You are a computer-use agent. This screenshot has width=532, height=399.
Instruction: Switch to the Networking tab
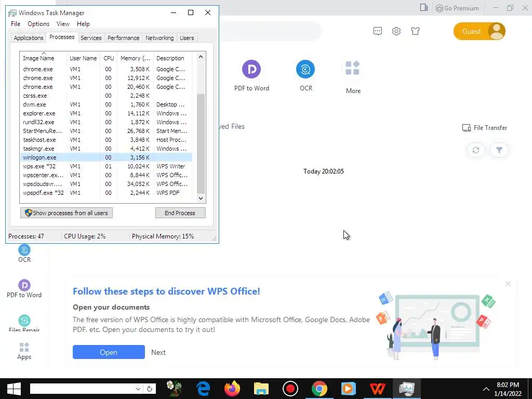(159, 37)
